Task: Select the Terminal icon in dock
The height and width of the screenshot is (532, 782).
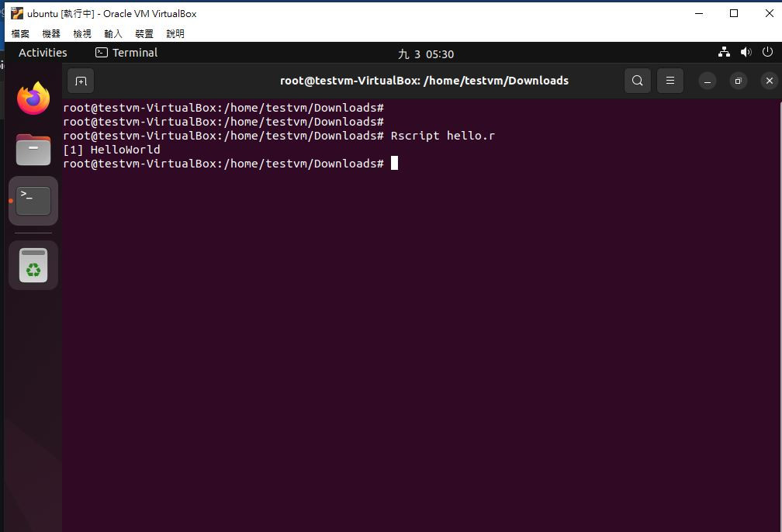Action: coord(33,201)
